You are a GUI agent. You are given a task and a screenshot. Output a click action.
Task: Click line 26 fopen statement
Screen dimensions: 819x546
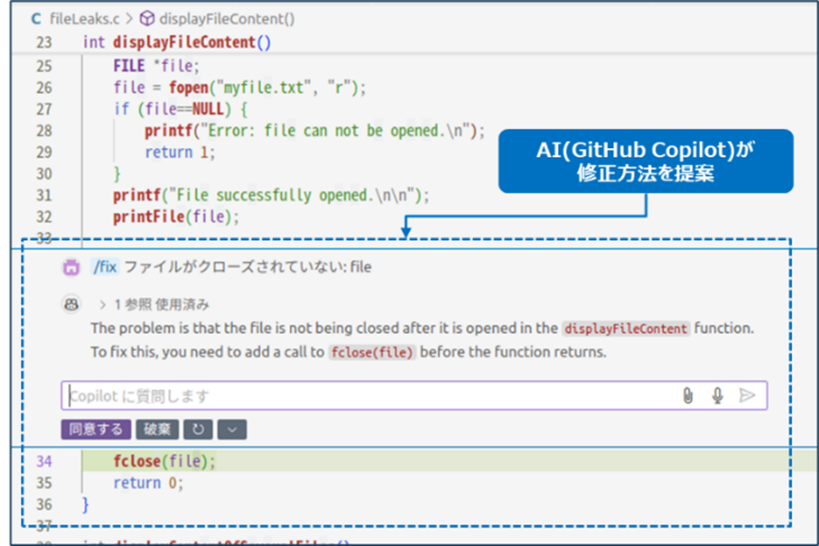(x=239, y=87)
